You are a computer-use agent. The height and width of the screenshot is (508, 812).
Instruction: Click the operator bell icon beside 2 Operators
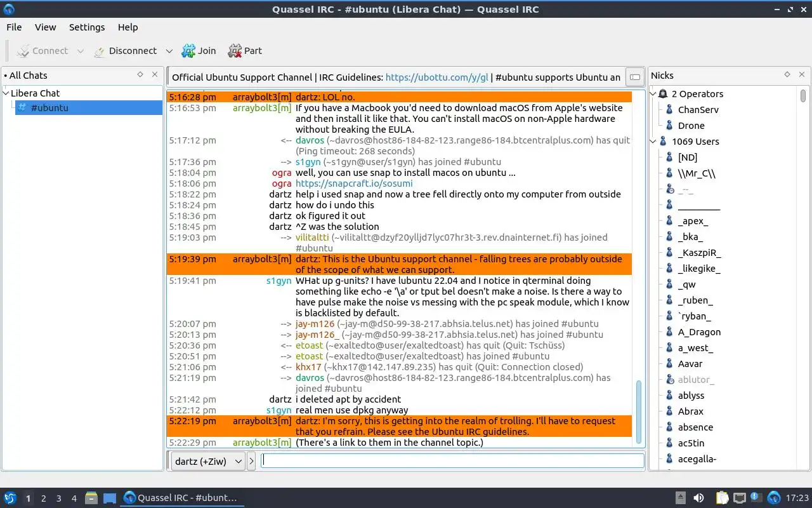pyautogui.click(x=663, y=94)
